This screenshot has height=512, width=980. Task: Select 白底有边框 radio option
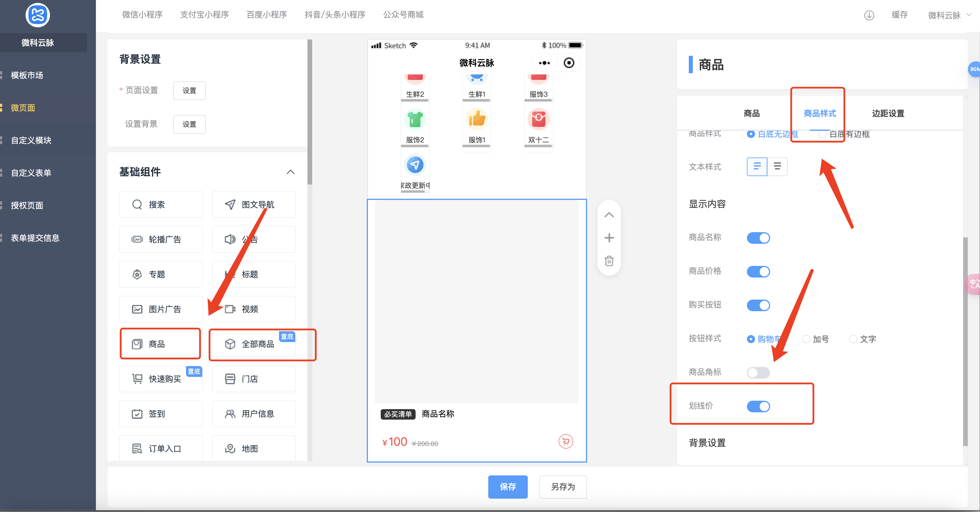[822, 134]
